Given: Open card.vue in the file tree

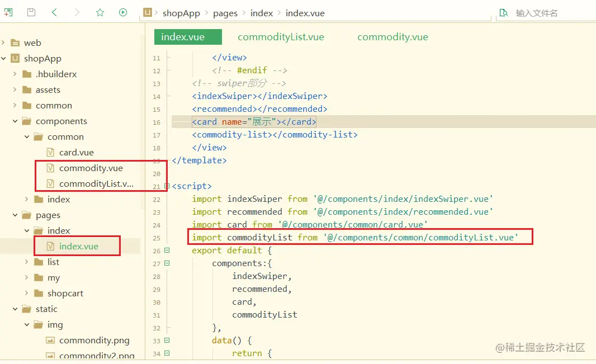Looking at the screenshot, I should 77,152.
